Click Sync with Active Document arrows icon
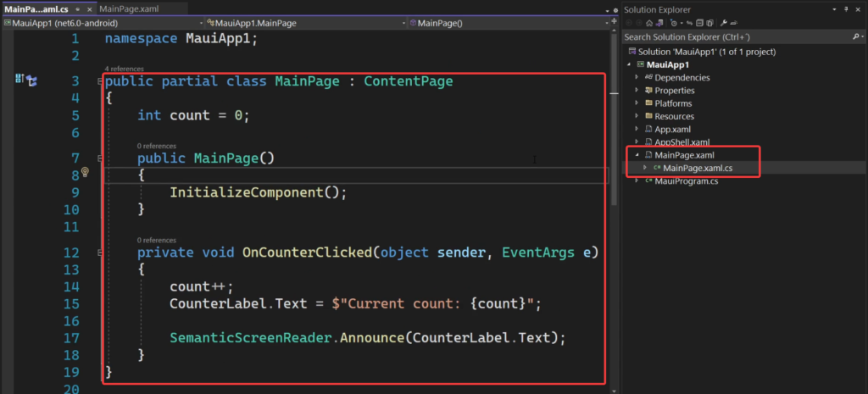This screenshot has width=868, height=394. [x=689, y=23]
